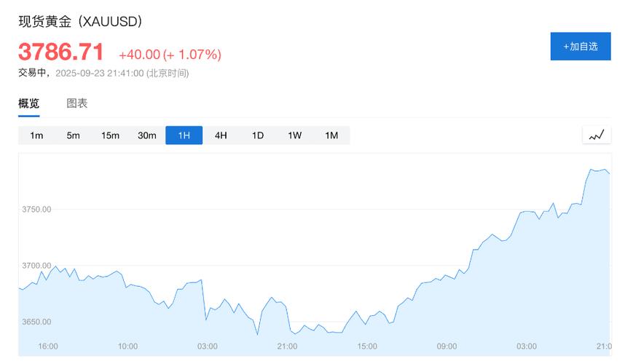Image resolution: width=625 pixels, height=364 pixels.
Task: Click the 3650.00 price axis label
Action: pos(36,322)
